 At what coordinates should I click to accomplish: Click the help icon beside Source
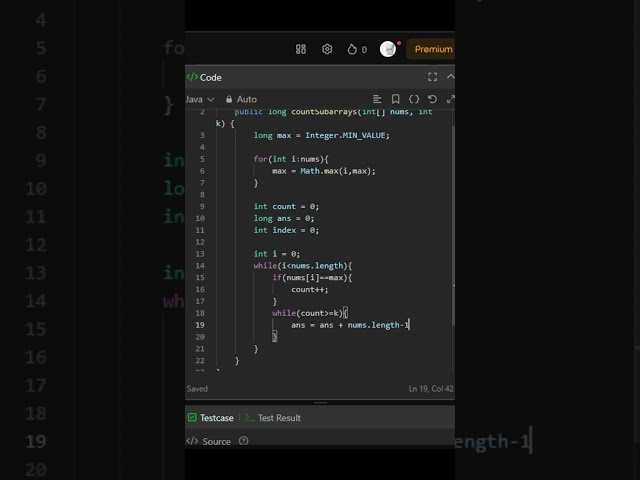tap(244, 441)
